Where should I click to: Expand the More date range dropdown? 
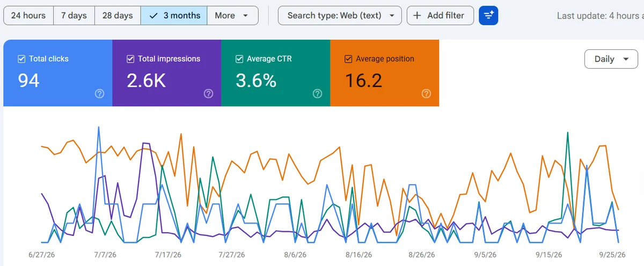232,16
